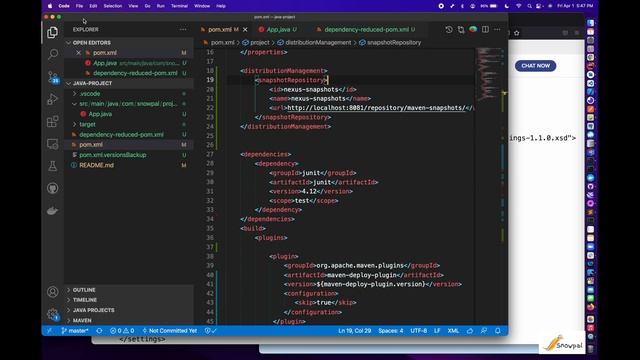Click Ln 19, Col 29 go to line

click(x=354, y=331)
